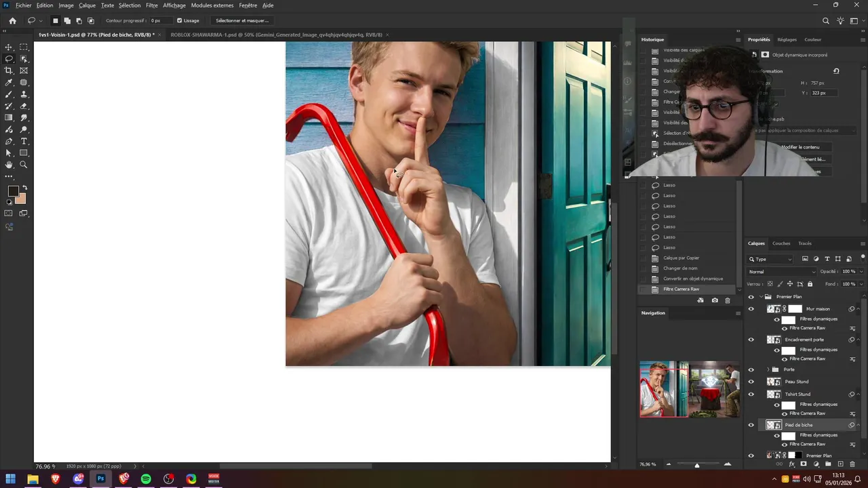
Task: Select the Dodge tool
Action: point(24,129)
